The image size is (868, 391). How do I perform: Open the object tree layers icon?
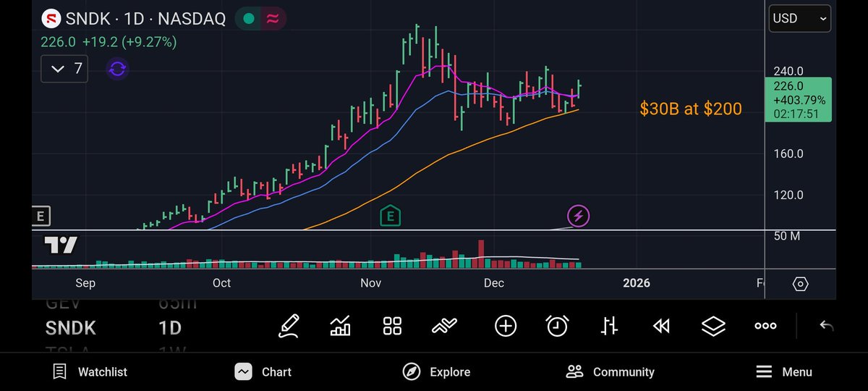click(x=713, y=327)
